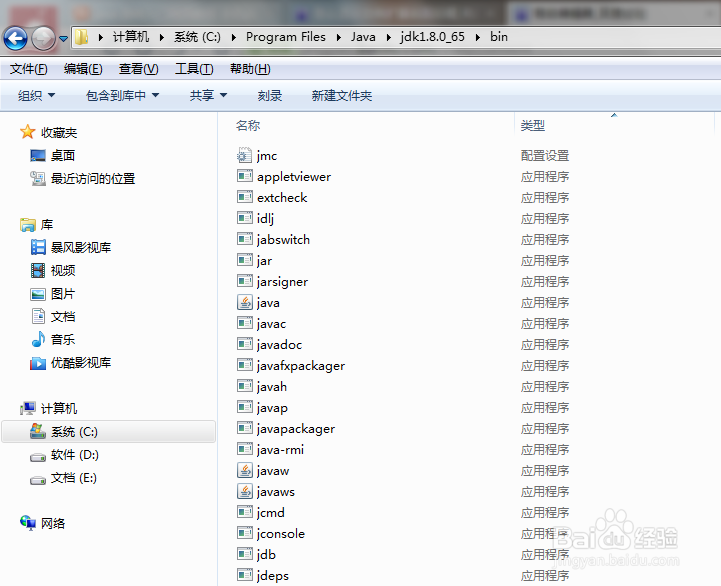Select the extcheck application icon
Screen dimensions: 721x586
245,197
